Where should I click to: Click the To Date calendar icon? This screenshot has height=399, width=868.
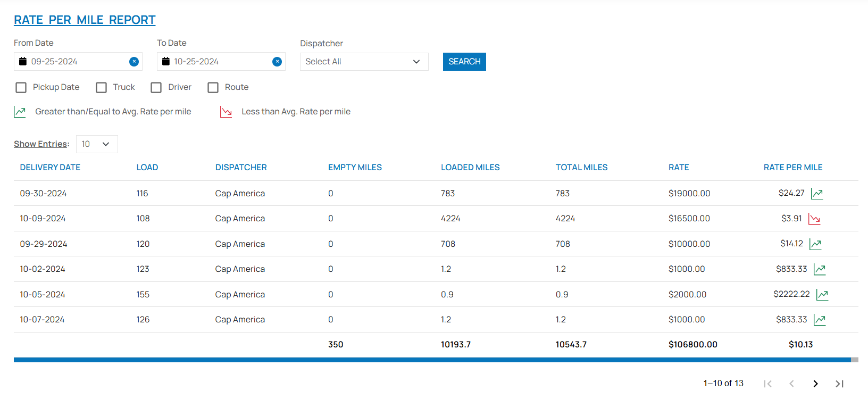[166, 62]
